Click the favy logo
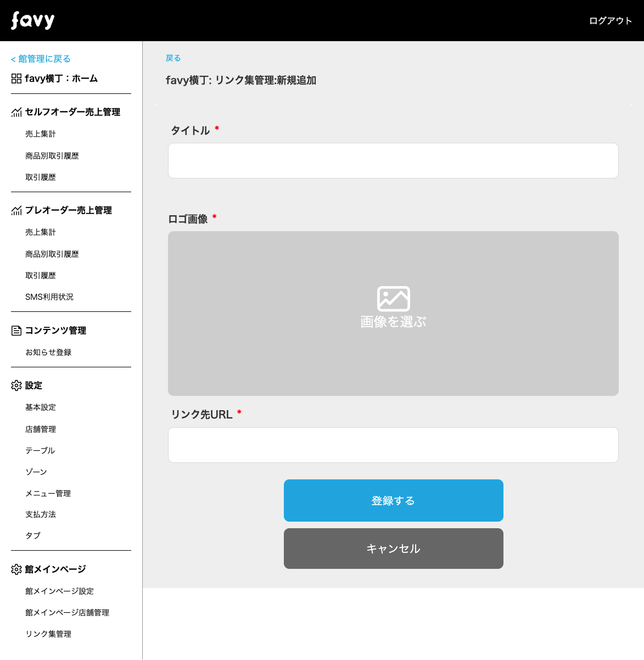 (x=33, y=20)
